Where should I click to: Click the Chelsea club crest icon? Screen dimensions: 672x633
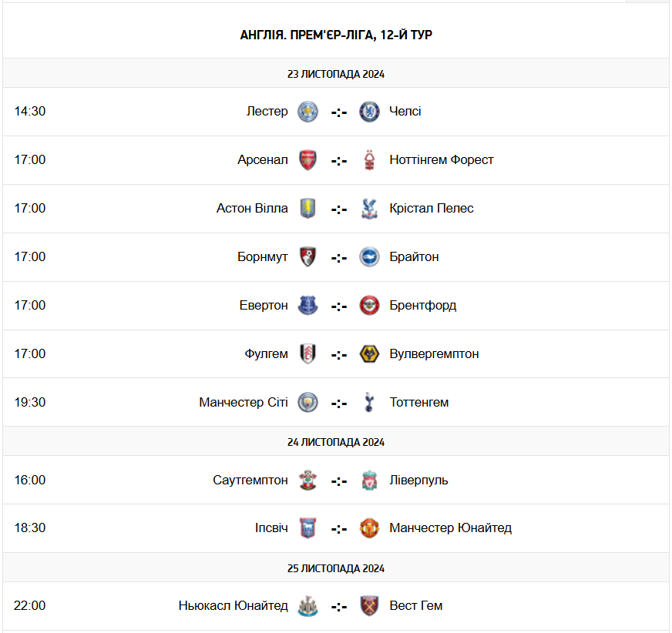[370, 112]
